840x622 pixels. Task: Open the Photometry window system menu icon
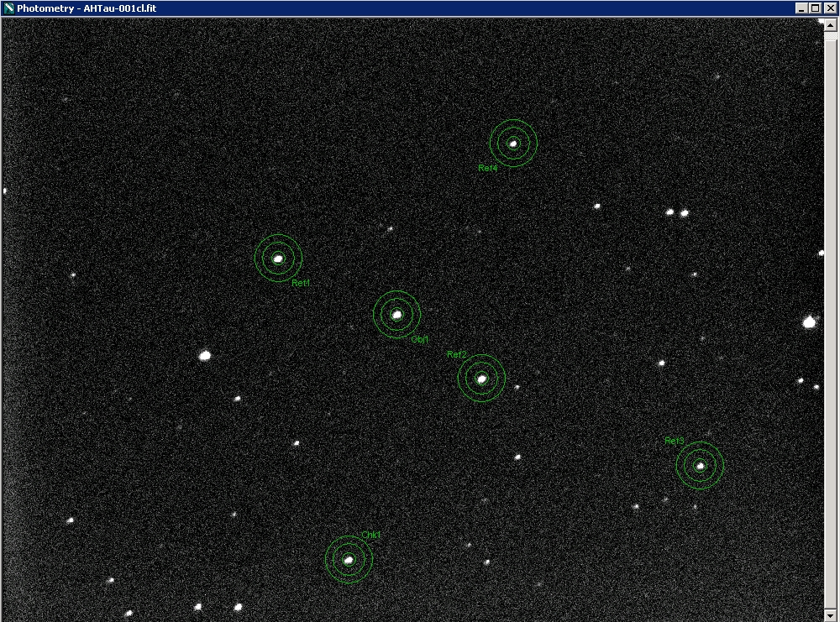point(8,8)
